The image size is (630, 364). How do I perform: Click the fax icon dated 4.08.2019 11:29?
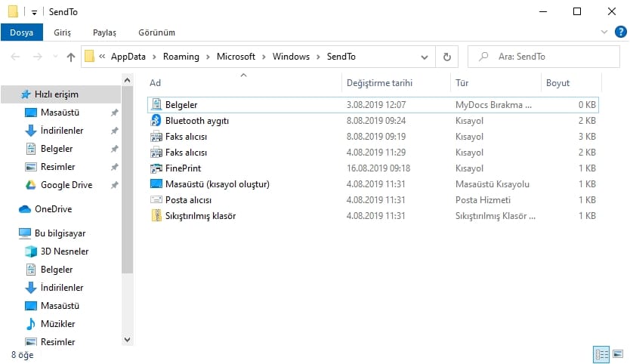pyautogui.click(x=156, y=153)
